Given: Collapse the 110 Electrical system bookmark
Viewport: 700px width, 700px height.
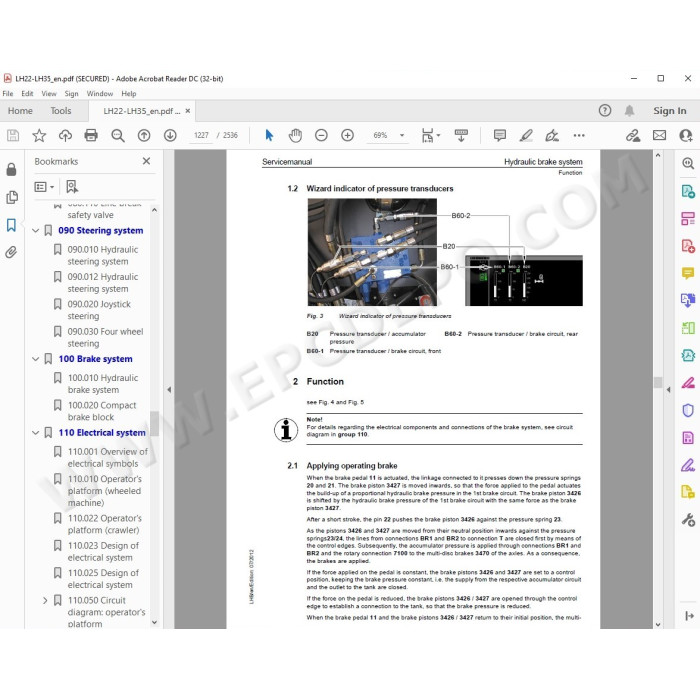Looking at the screenshot, I should point(36,433).
